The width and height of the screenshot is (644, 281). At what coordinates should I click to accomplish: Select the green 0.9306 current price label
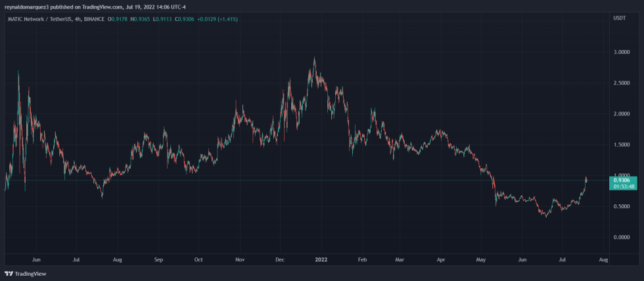coord(622,180)
